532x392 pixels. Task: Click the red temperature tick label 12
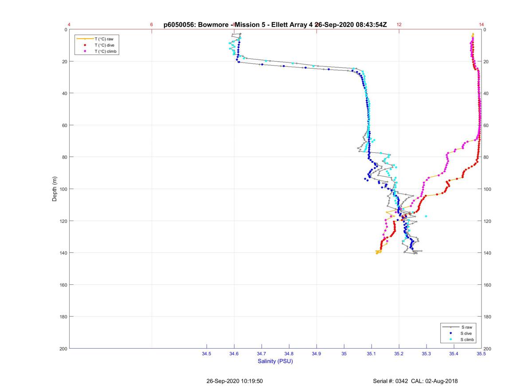pyautogui.click(x=399, y=25)
